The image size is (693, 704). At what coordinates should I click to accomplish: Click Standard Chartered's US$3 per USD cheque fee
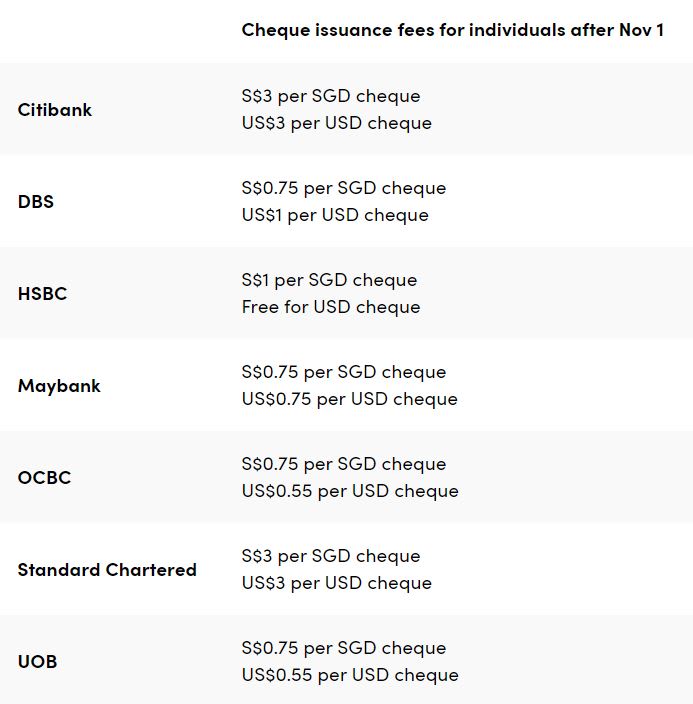(336, 583)
